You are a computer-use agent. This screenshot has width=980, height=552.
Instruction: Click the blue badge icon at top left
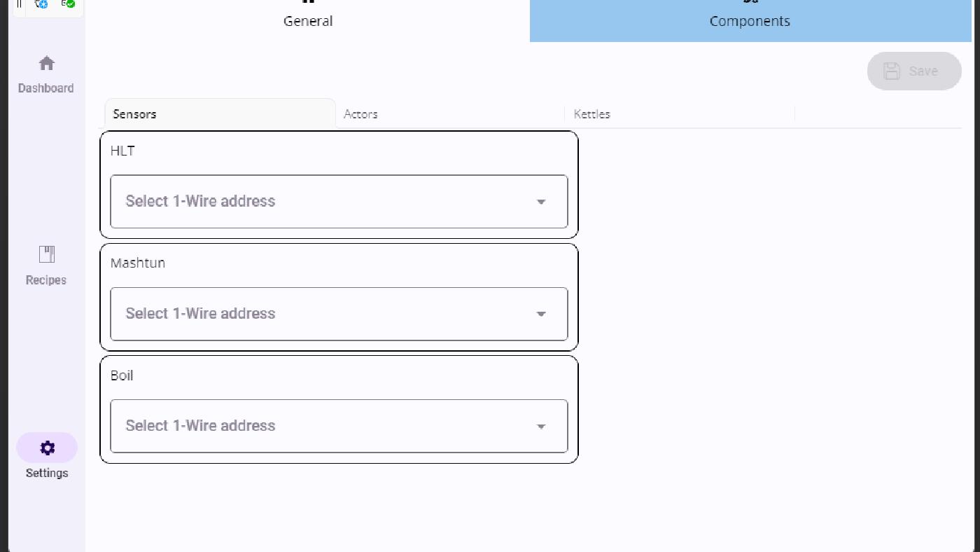click(42, 4)
